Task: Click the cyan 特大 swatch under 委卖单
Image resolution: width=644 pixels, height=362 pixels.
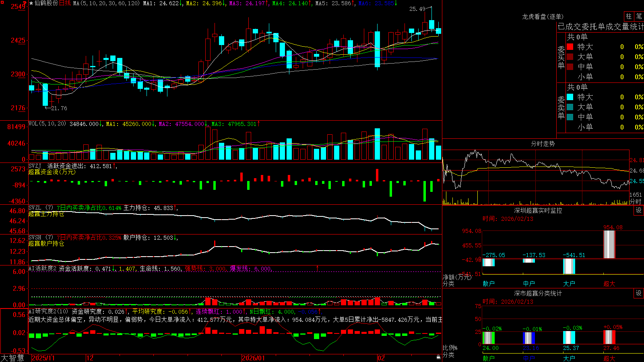Action: pos(570,97)
